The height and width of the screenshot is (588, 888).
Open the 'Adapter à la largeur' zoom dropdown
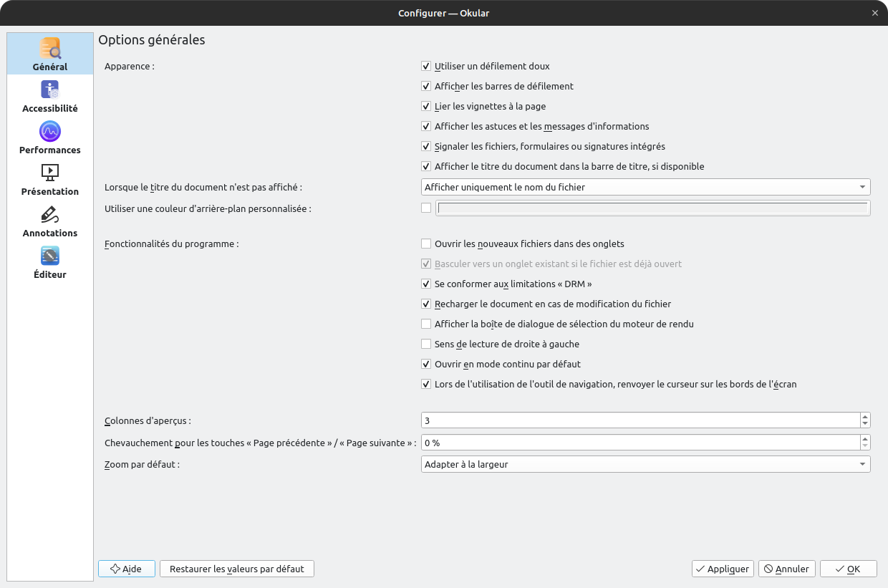[x=646, y=465]
